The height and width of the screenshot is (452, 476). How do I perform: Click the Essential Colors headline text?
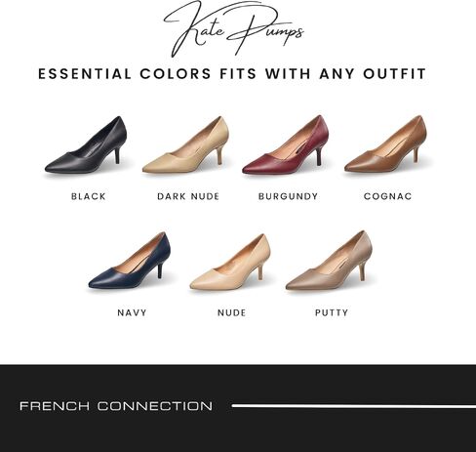click(x=232, y=74)
